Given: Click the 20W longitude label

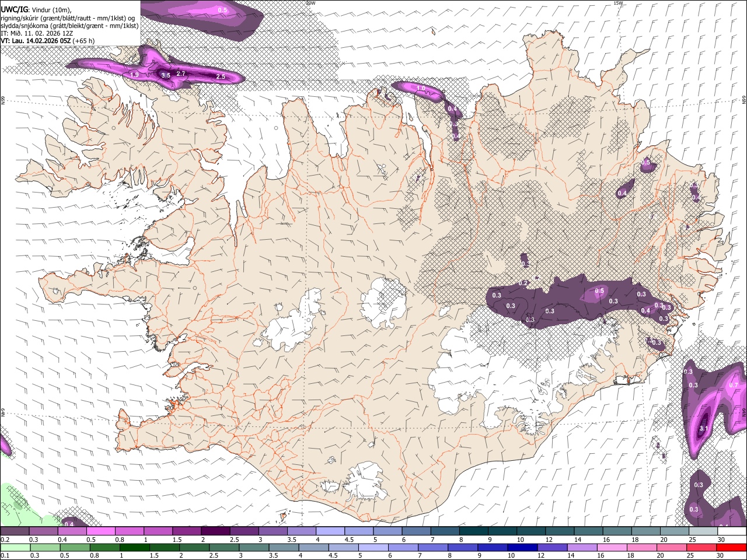Looking at the screenshot, I should pos(310,3).
